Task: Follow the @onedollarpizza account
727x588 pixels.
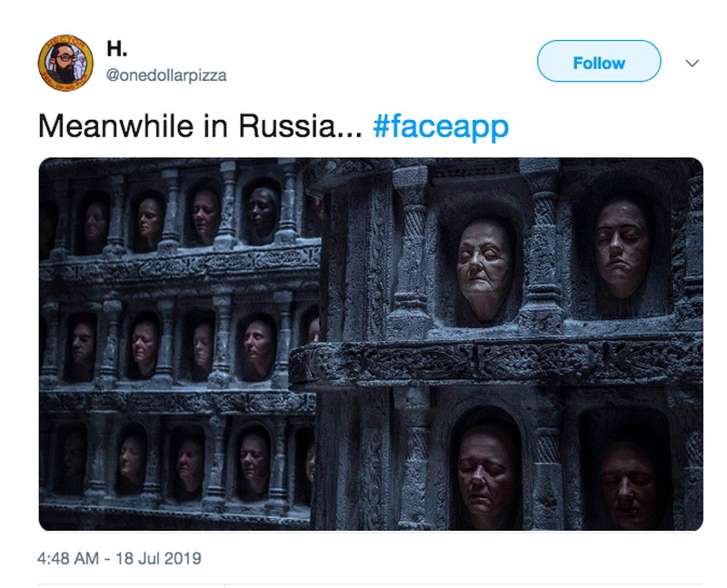Action: pos(599,61)
